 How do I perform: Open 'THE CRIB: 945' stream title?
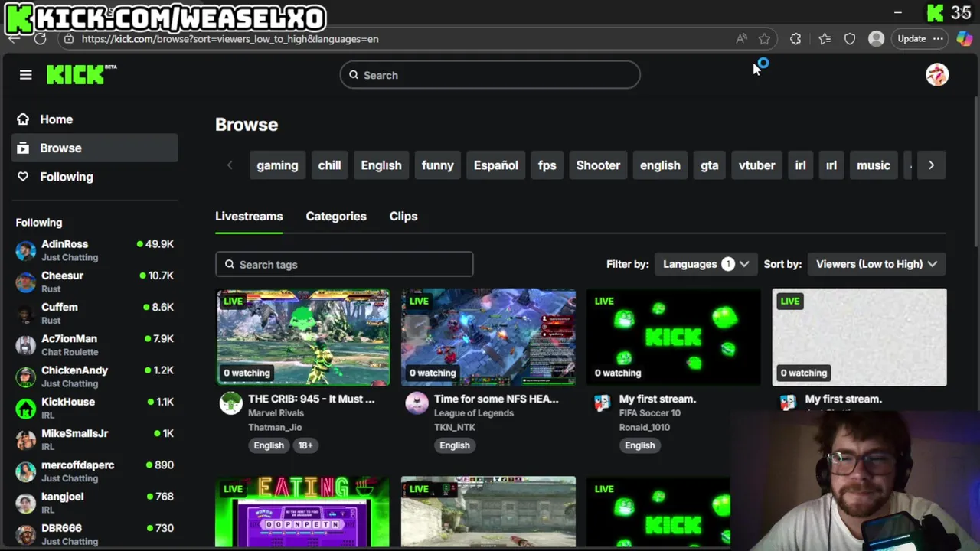tap(312, 399)
